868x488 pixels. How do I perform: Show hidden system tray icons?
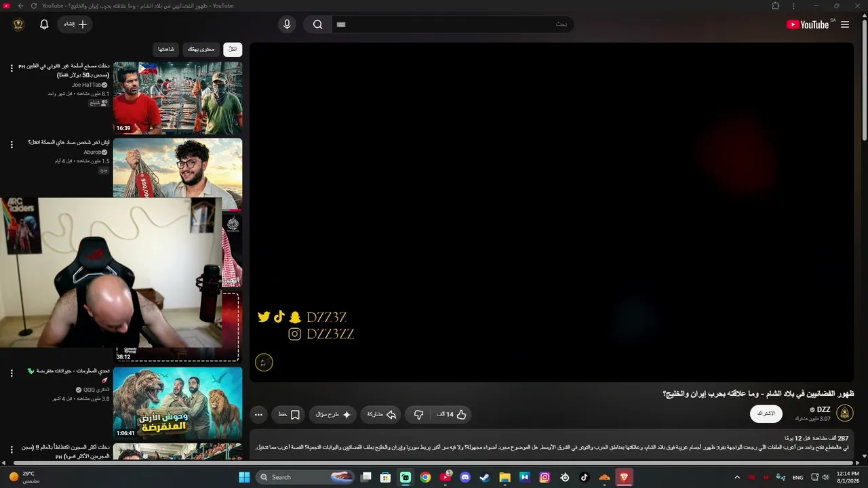coord(737,477)
